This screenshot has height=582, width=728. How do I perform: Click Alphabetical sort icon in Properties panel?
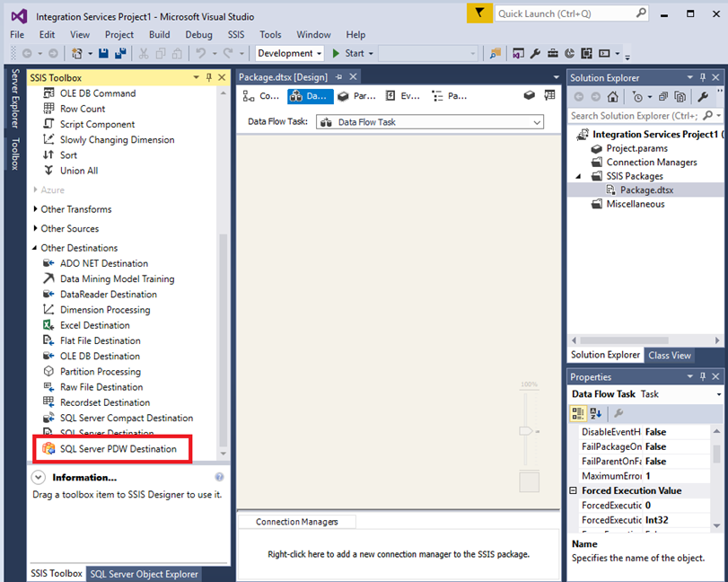pos(596,413)
